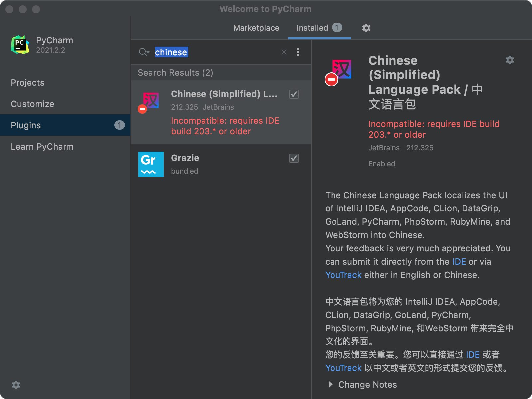This screenshot has width=532, height=399.
Task: Open Learn PyCharm section
Action: [42, 147]
